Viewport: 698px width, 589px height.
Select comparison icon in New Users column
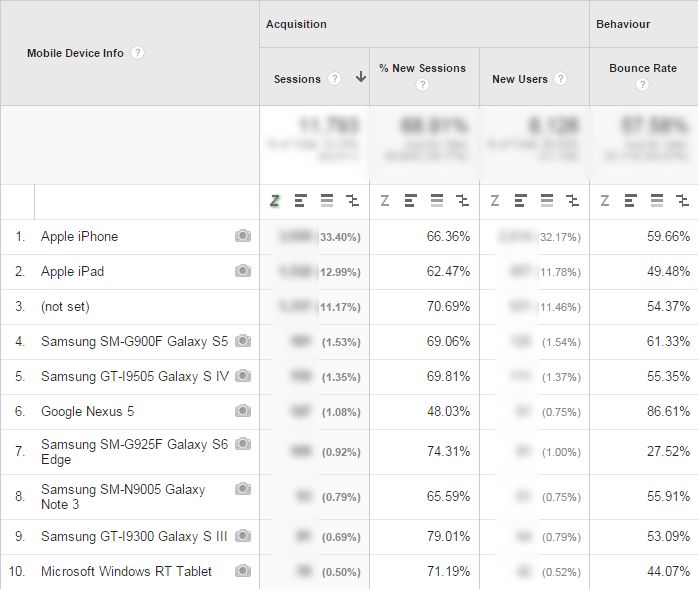click(x=572, y=201)
